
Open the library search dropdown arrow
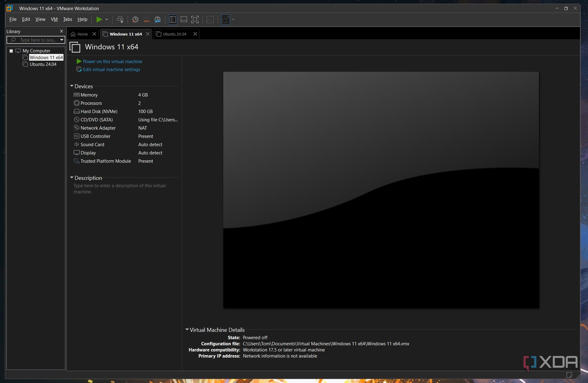tap(62, 40)
